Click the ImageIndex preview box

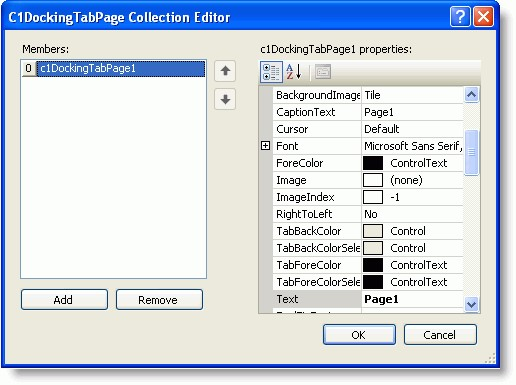pyautogui.click(x=373, y=197)
